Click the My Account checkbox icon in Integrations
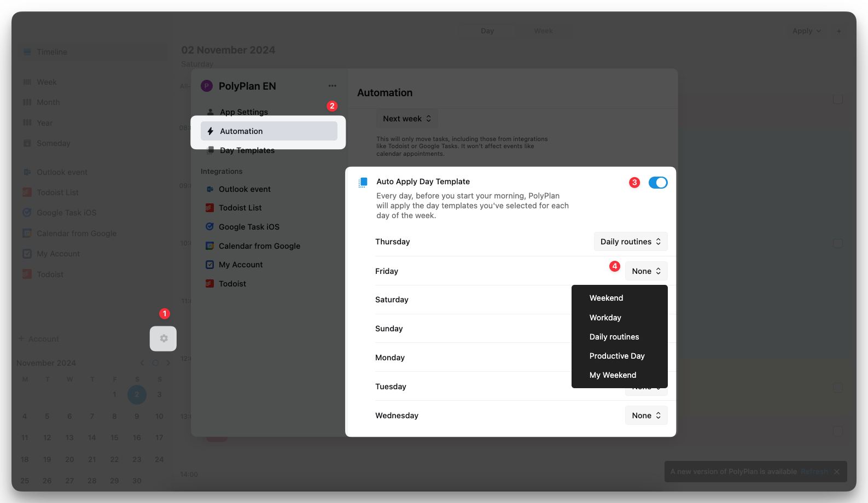Image resolution: width=868 pixels, height=503 pixels. (209, 265)
